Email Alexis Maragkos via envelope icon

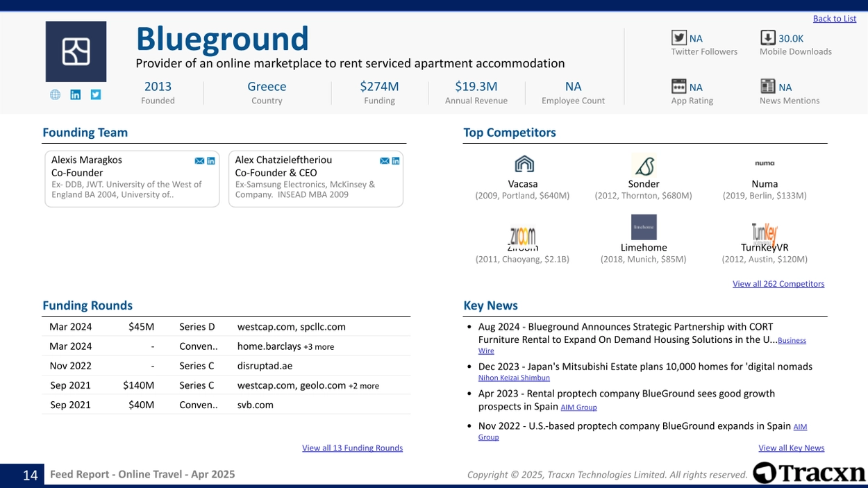(x=199, y=161)
